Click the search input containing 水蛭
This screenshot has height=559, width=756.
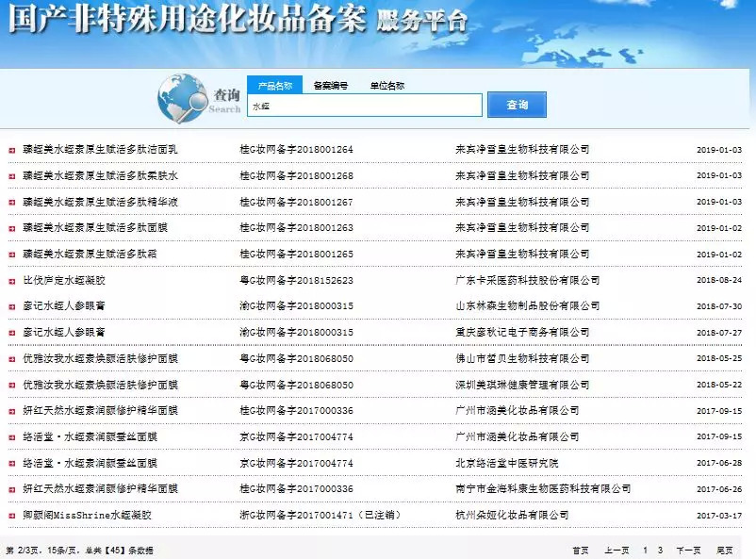(365, 106)
